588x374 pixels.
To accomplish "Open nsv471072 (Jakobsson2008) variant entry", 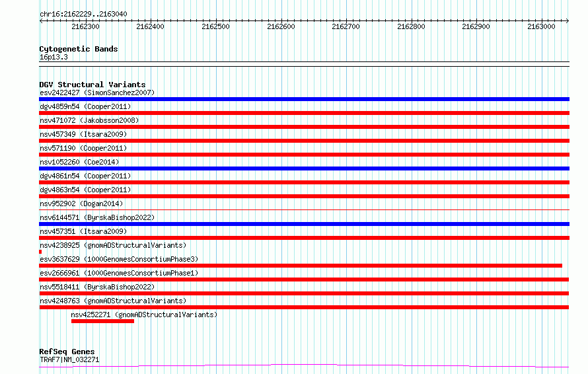I will 89,120.
